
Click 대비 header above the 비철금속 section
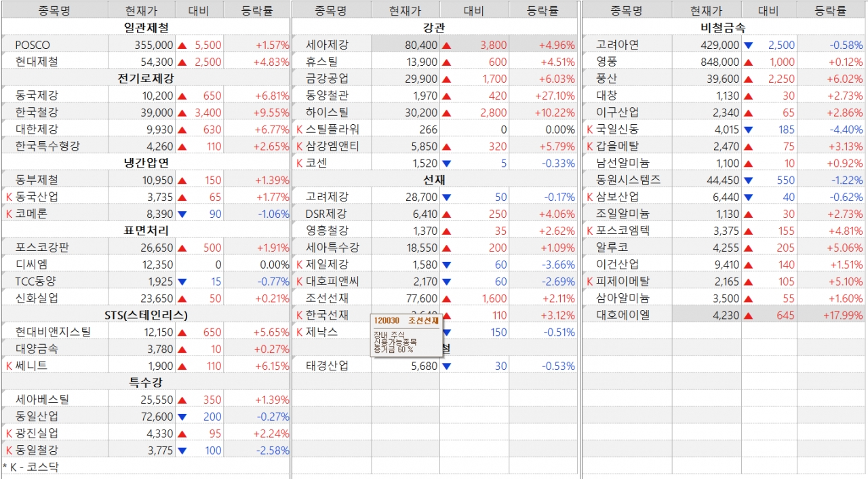pos(768,11)
